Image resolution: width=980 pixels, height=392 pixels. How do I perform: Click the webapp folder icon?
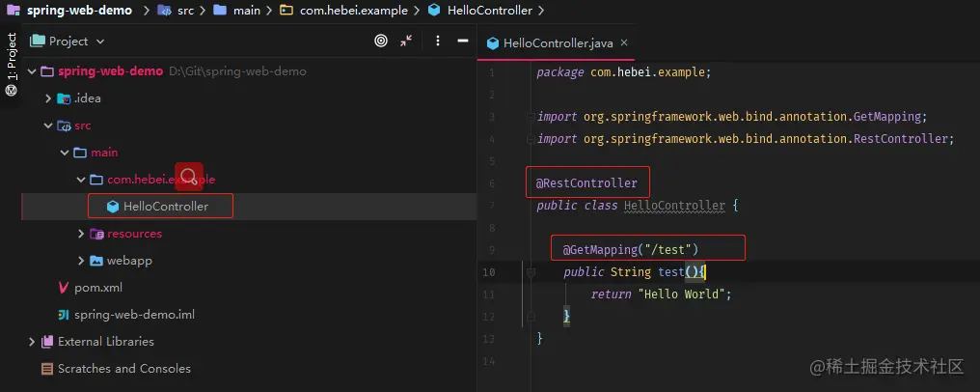[96, 261]
